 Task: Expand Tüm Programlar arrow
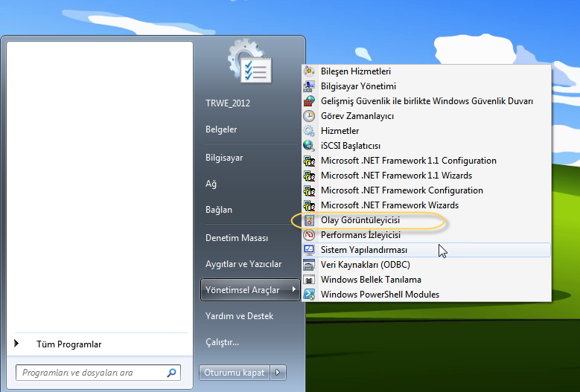pyautogui.click(x=16, y=343)
